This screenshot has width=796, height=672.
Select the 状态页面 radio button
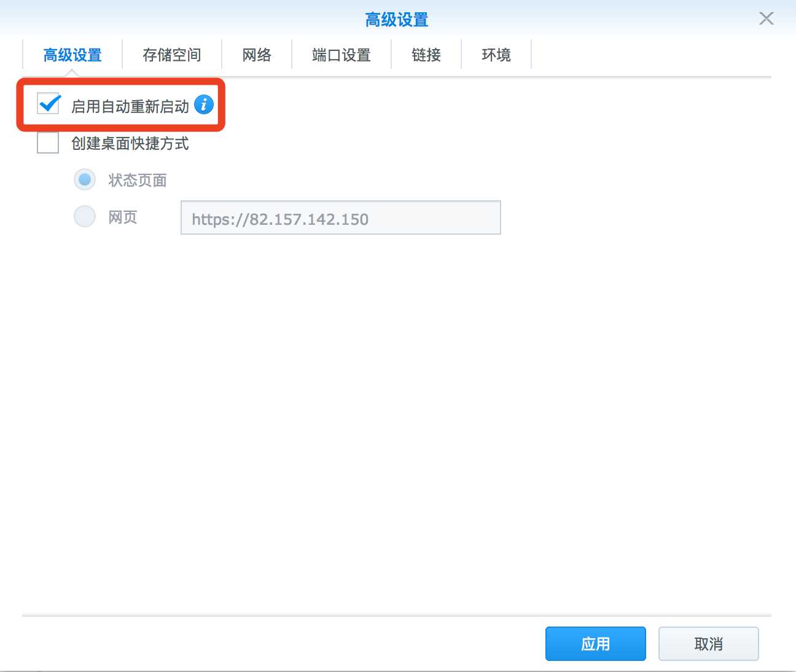[85, 179]
